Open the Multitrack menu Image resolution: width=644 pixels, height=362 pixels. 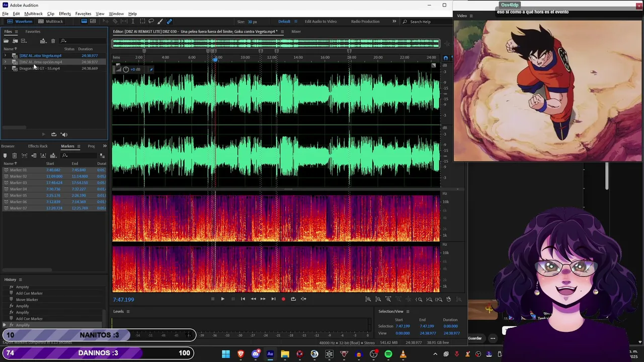(34, 14)
